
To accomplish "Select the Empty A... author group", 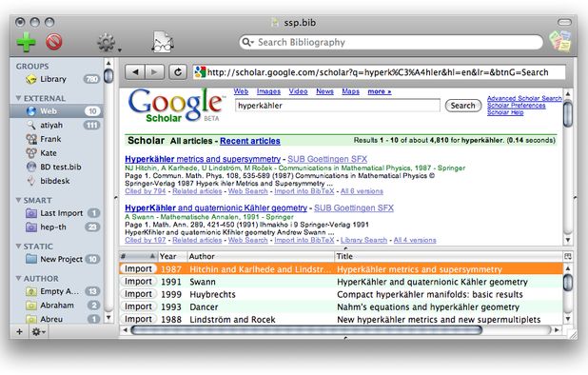I will 56,291.
